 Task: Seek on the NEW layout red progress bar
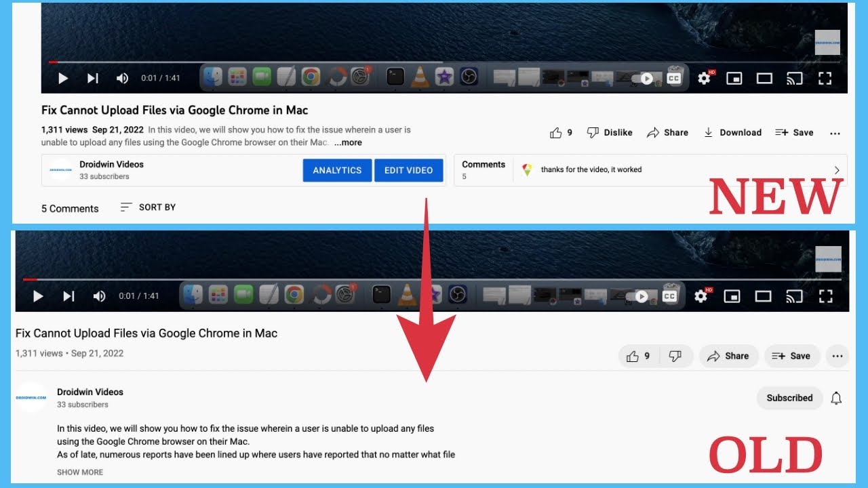tap(53, 62)
